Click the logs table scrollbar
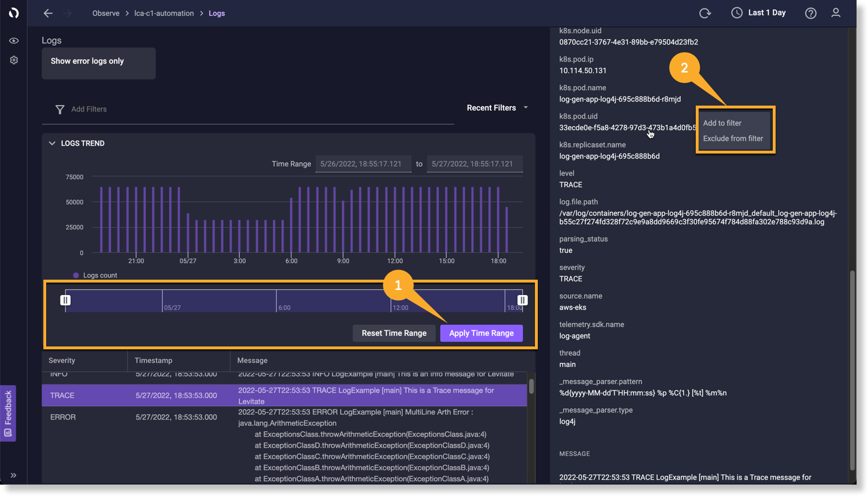This screenshot has height=496, width=868. tap(532, 386)
